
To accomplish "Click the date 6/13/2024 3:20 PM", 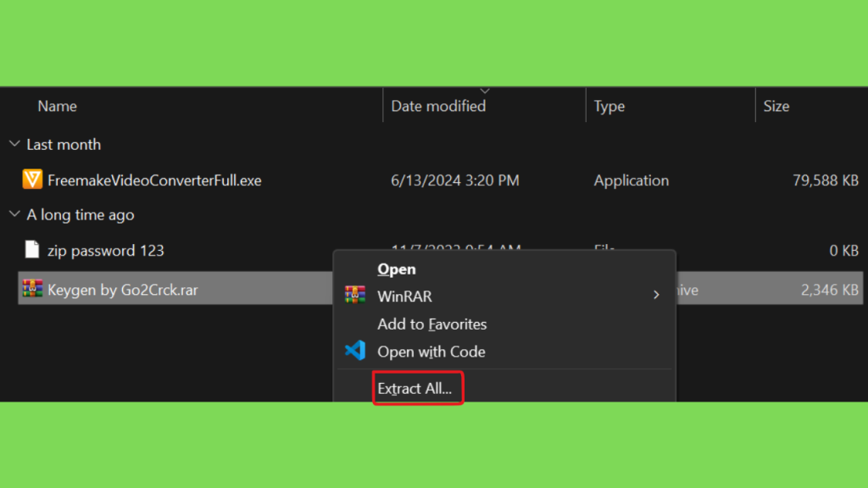I will pyautogui.click(x=455, y=180).
